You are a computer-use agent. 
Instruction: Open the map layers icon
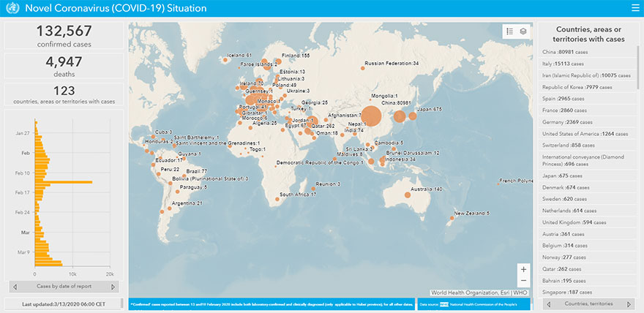[x=523, y=31]
